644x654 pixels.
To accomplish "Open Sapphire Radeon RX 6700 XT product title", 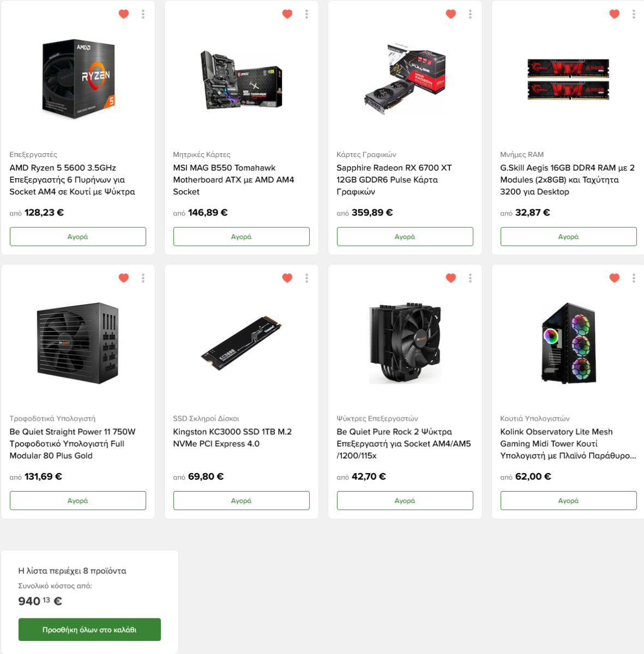I will [394, 180].
